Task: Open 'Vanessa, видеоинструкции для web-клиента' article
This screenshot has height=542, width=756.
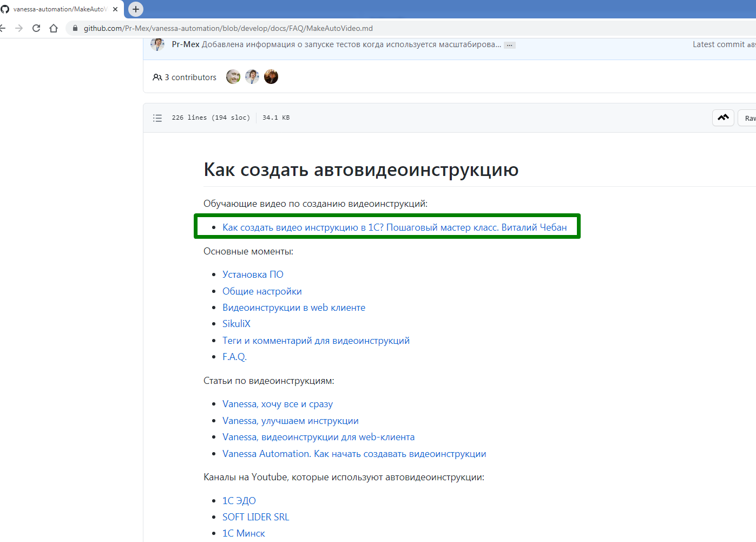Action: 319,437
